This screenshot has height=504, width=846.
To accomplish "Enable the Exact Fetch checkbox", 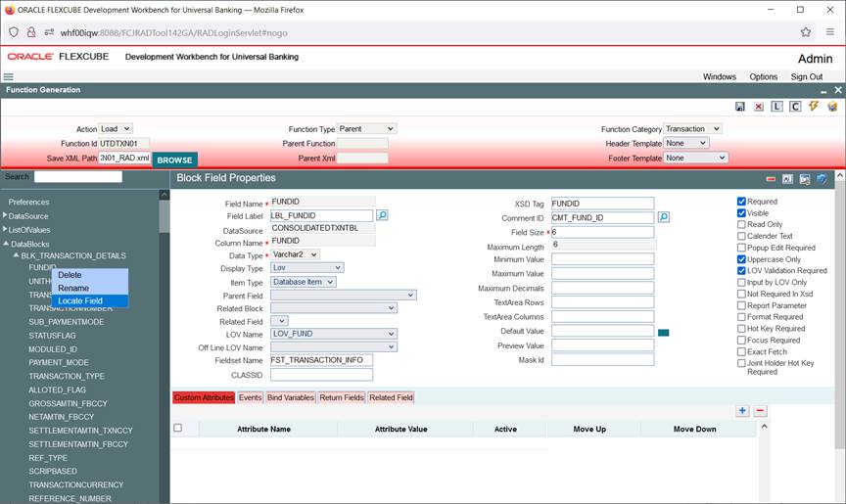I will (x=741, y=352).
